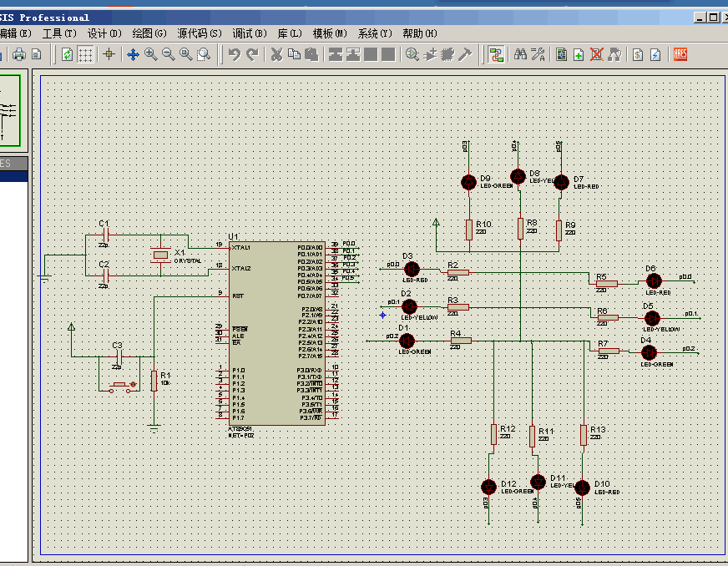Click the Remove Sheet red X icon
This screenshot has width=728, height=566.
coord(597,54)
